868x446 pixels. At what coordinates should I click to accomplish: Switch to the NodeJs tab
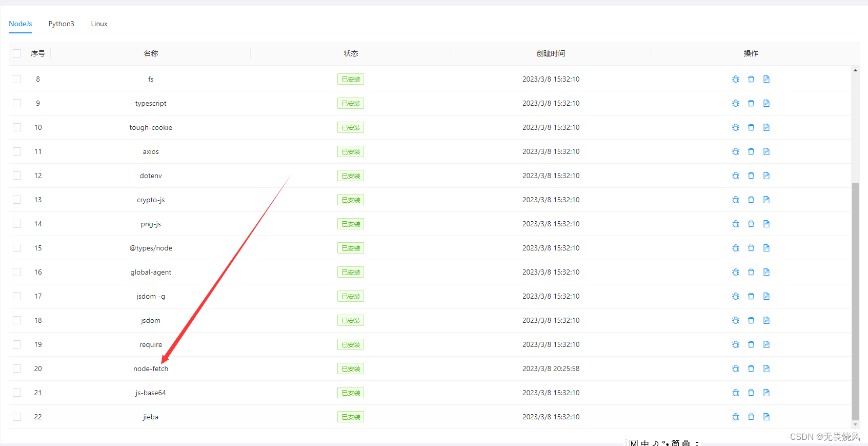pyautogui.click(x=21, y=24)
